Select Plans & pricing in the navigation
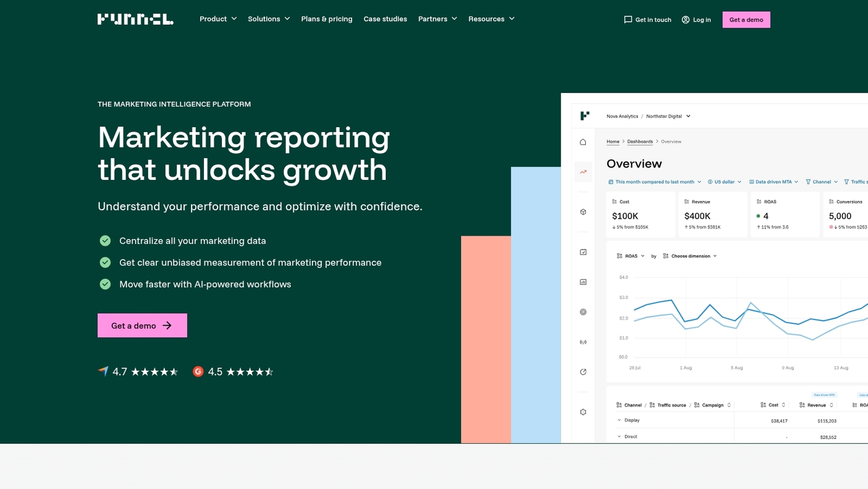Viewport: 868px width, 489px height. [326, 19]
